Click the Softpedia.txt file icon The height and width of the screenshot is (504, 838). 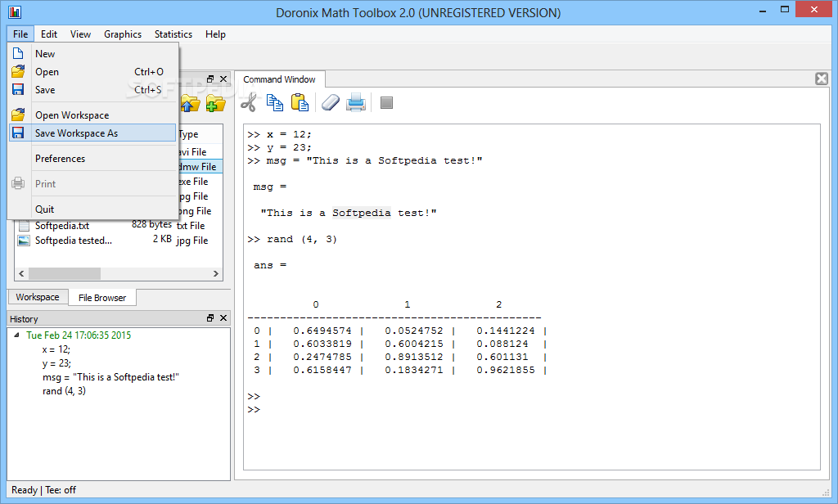coord(24,226)
